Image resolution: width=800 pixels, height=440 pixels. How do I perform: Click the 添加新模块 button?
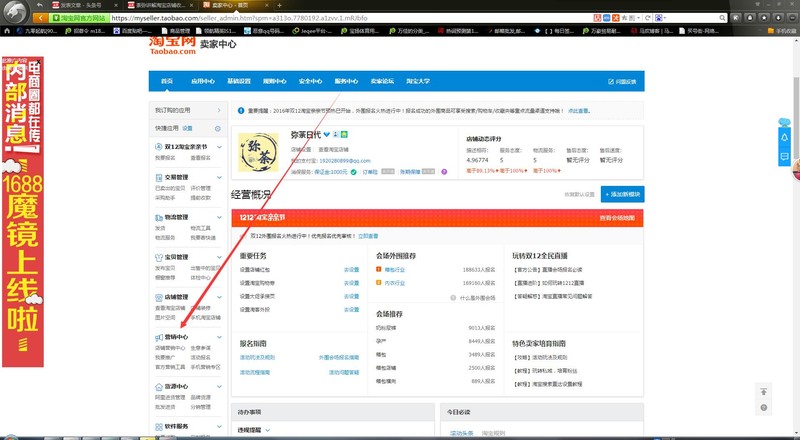(x=622, y=194)
